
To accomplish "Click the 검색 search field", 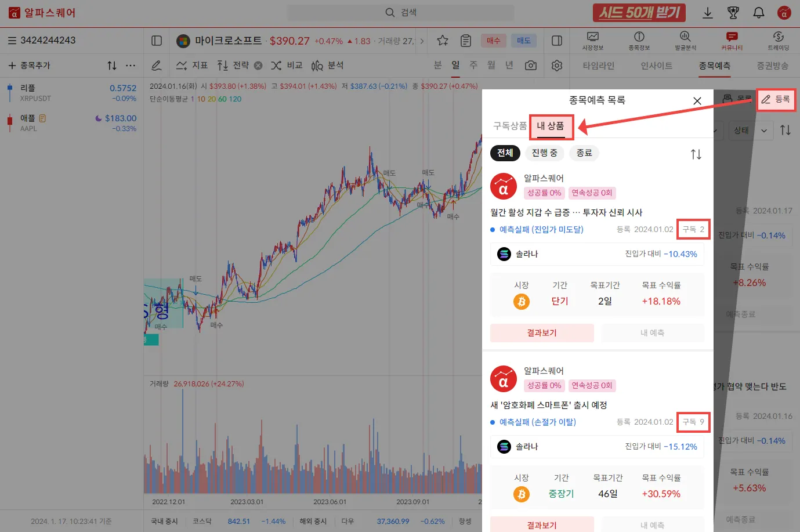I will click(400, 13).
